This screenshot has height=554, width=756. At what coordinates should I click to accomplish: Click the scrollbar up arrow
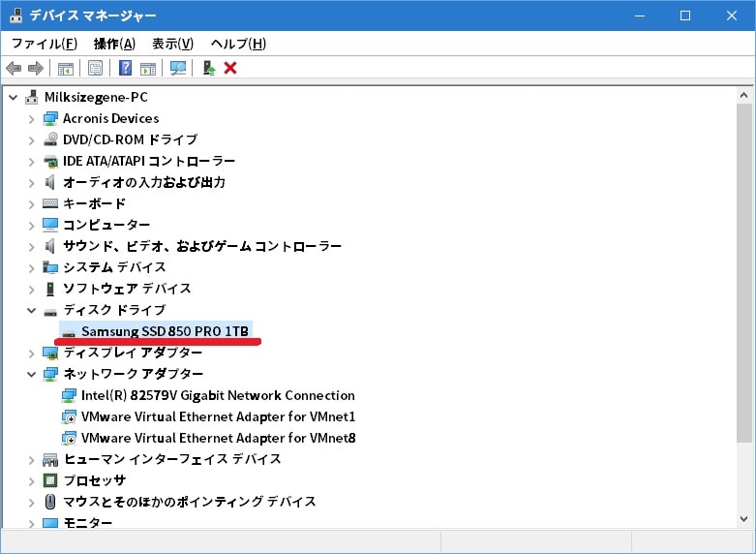(x=744, y=96)
